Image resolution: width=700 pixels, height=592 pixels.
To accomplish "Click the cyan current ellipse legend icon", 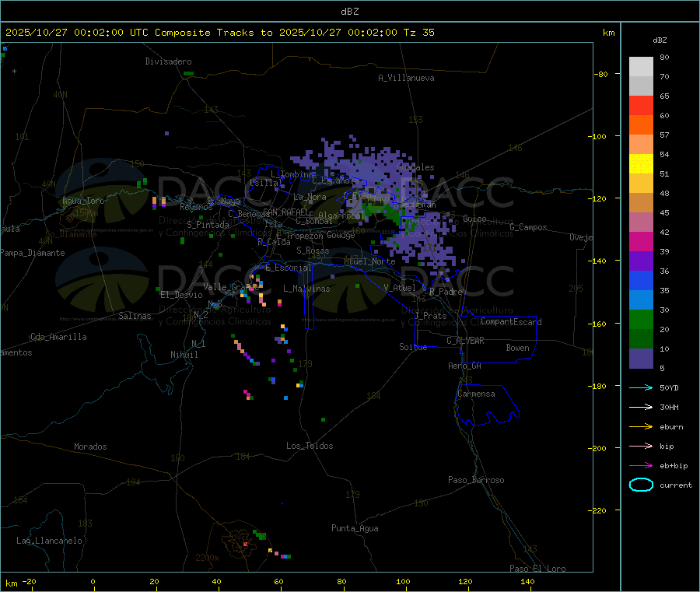I will click(x=641, y=485).
